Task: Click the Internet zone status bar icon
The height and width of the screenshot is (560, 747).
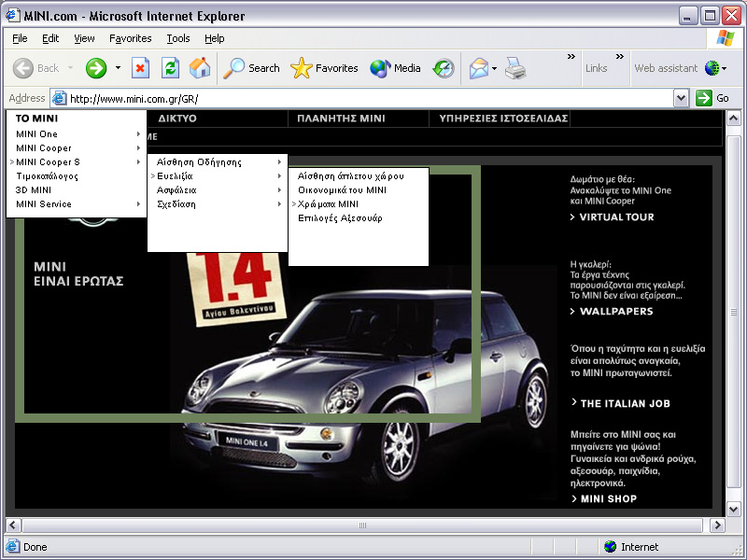Action: pos(610,547)
